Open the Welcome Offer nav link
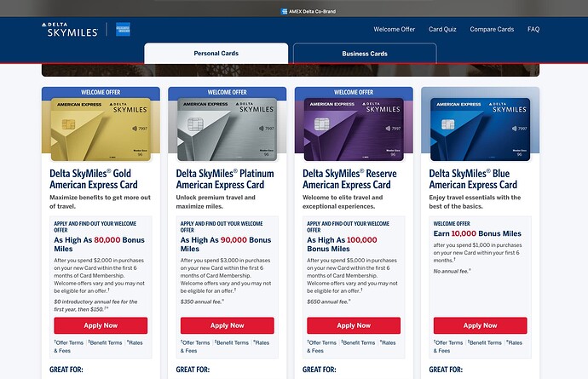Image resolution: width=588 pixels, height=379 pixels. [394, 29]
